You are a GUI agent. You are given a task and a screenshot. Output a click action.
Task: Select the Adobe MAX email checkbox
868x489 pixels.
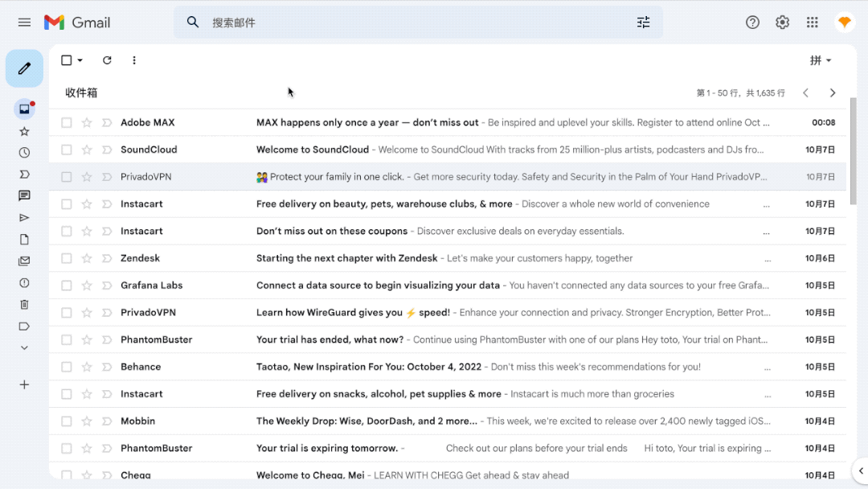pos(67,122)
